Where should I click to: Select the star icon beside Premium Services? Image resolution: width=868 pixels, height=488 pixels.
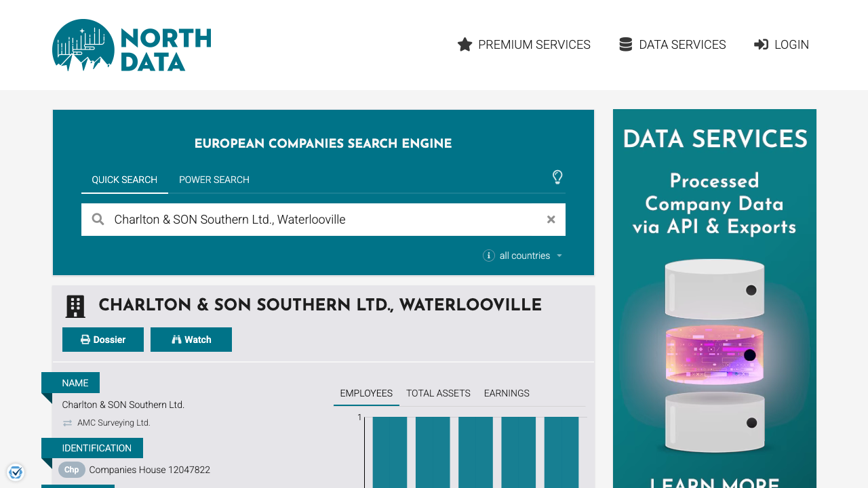pos(465,44)
